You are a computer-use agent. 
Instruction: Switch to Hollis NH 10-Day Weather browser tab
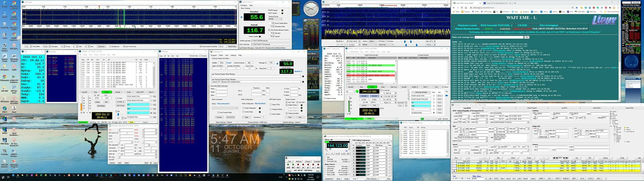coord(497,3)
